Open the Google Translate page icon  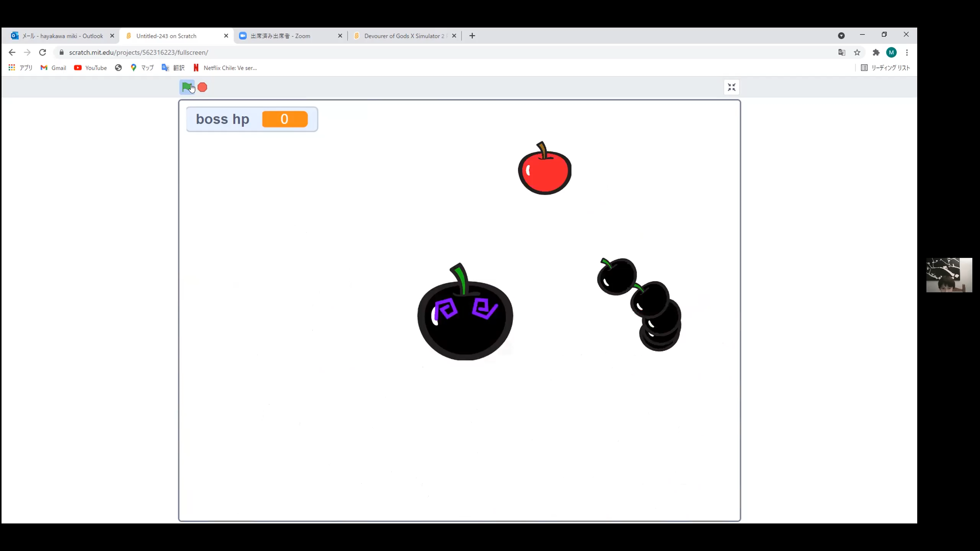[841, 52]
